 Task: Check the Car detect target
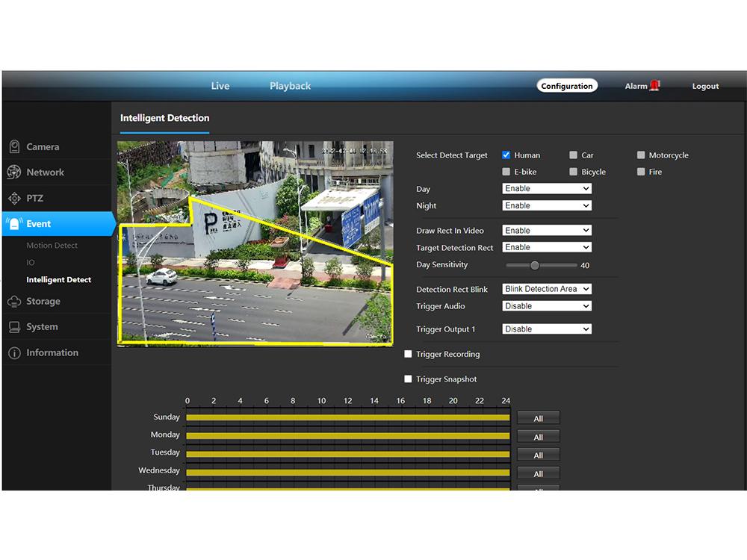click(x=573, y=155)
